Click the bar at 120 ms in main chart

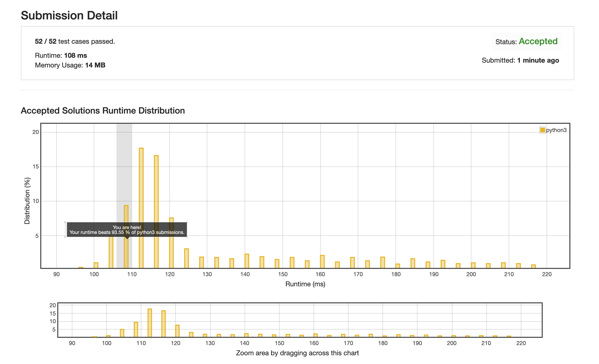[x=171, y=253]
